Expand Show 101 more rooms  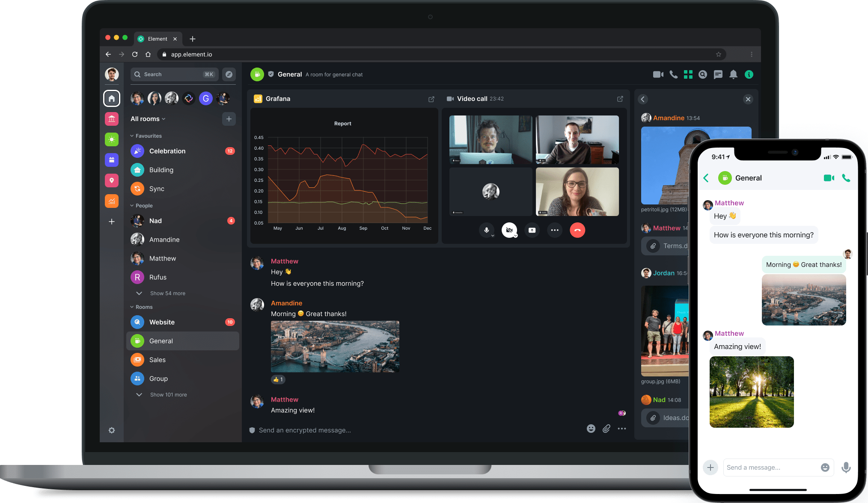click(x=162, y=395)
